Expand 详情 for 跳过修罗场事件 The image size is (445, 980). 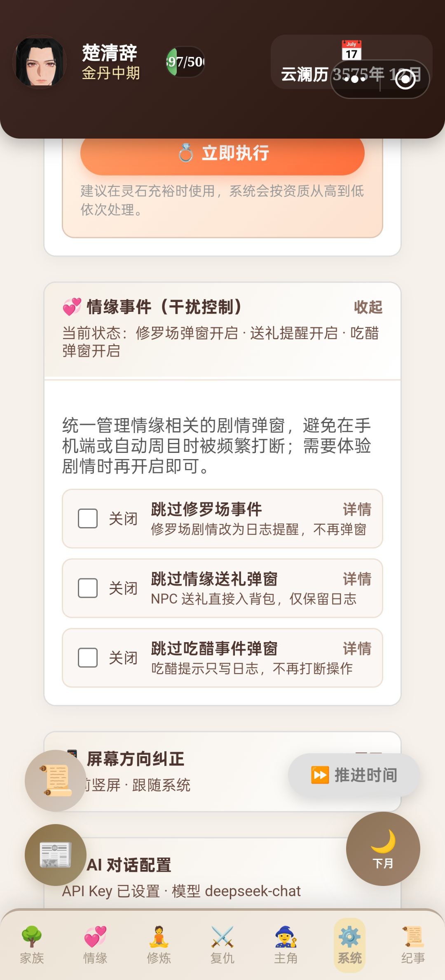click(x=357, y=510)
